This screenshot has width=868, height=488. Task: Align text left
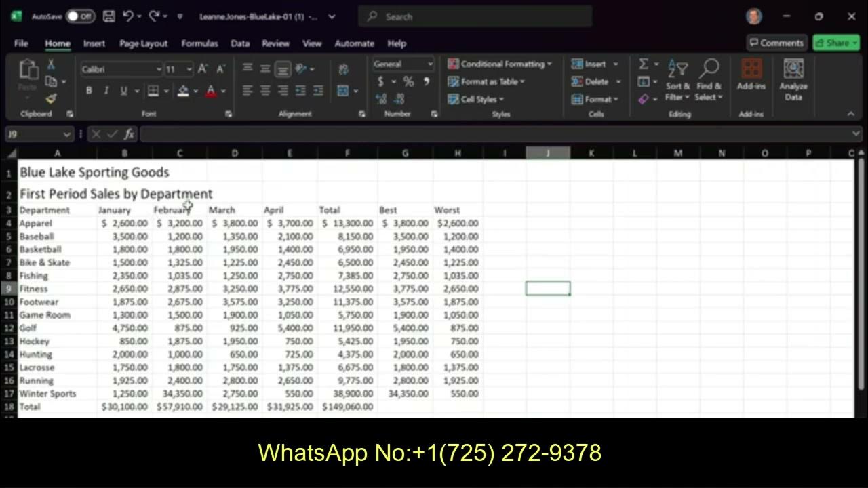coord(248,90)
